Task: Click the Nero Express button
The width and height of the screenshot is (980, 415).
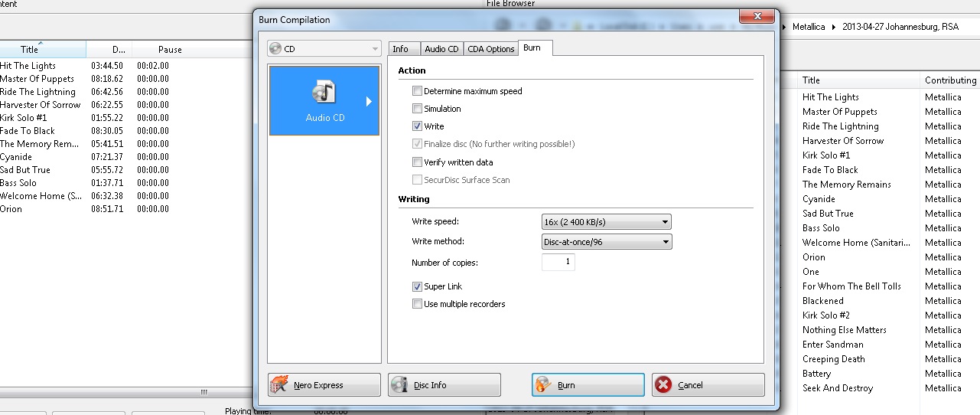Action: (324, 384)
